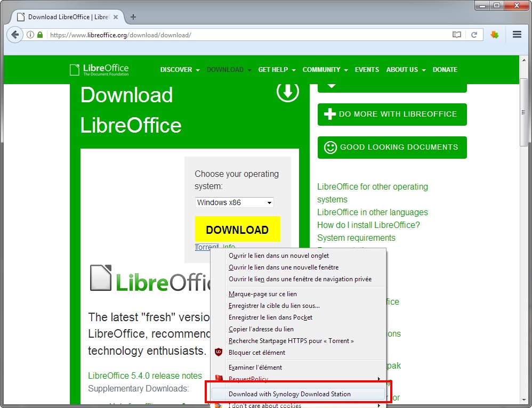Expand the GET HELP navigation dropdown
This screenshot has width=532, height=408.
coord(277,70)
